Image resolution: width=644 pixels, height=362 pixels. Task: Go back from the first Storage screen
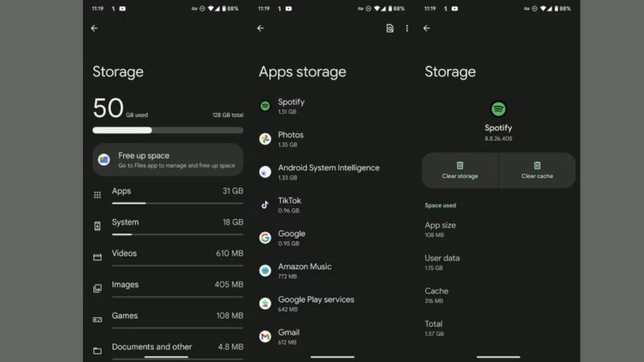tap(94, 28)
